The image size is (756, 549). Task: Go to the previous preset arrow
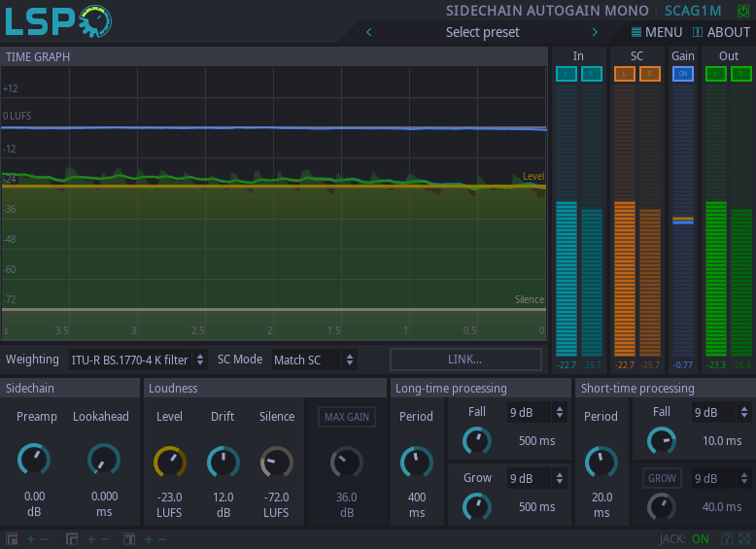pos(369,32)
